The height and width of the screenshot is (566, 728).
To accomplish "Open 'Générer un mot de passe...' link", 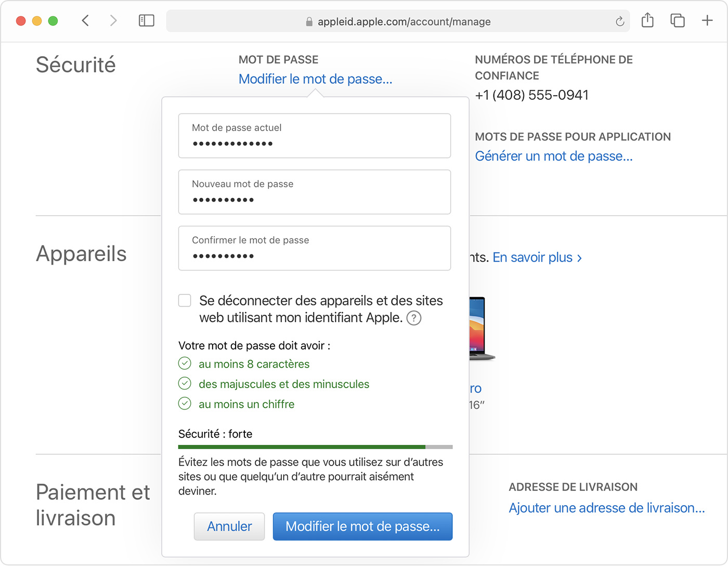I will pyautogui.click(x=554, y=156).
